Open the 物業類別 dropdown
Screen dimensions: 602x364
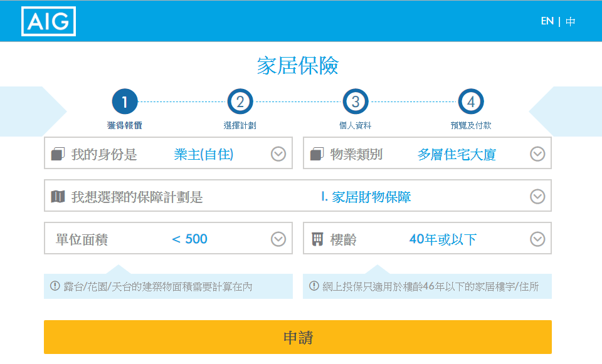(x=537, y=152)
